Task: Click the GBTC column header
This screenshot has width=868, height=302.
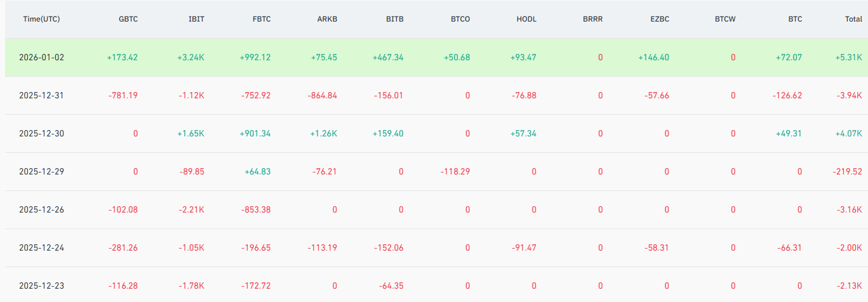Action: click(x=128, y=19)
